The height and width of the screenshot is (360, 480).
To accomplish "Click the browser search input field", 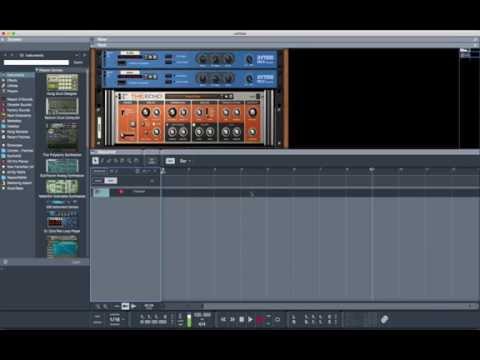I will (x=36, y=62).
